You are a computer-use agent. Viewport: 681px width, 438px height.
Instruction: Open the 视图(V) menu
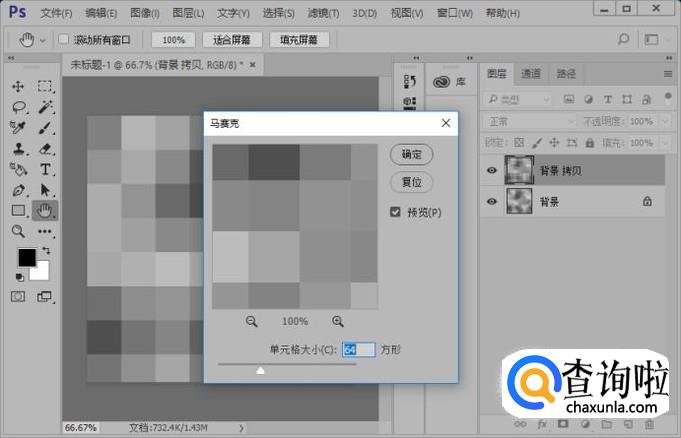pos(407,13)
